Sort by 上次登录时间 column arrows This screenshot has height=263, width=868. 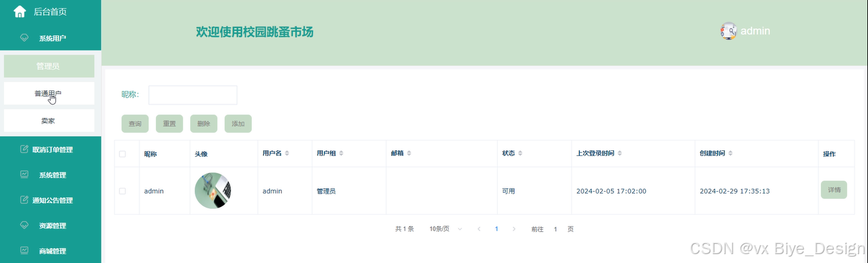tap(620, 153)
